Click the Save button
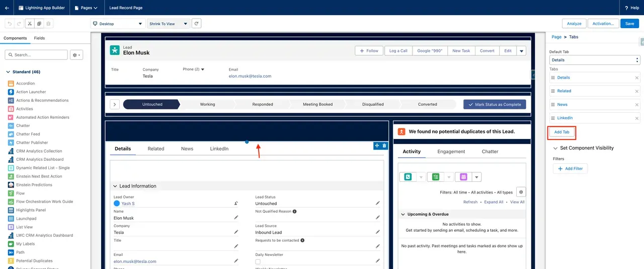 [630, 24]
